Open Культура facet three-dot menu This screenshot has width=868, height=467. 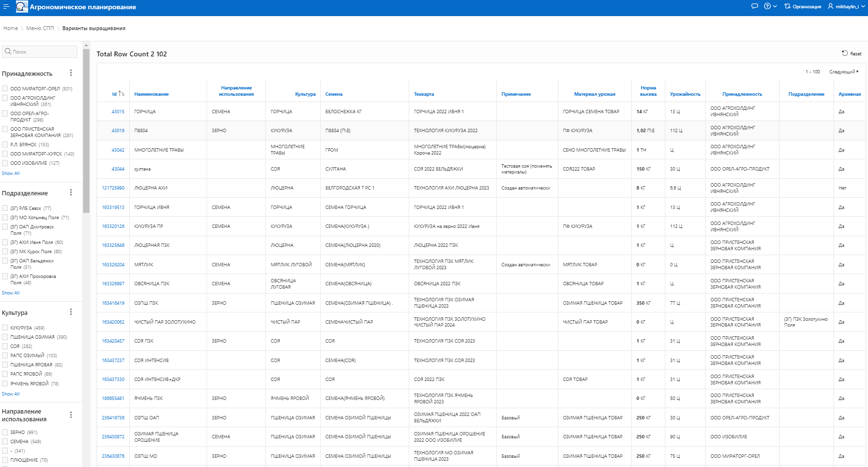(x=71, y=312)
